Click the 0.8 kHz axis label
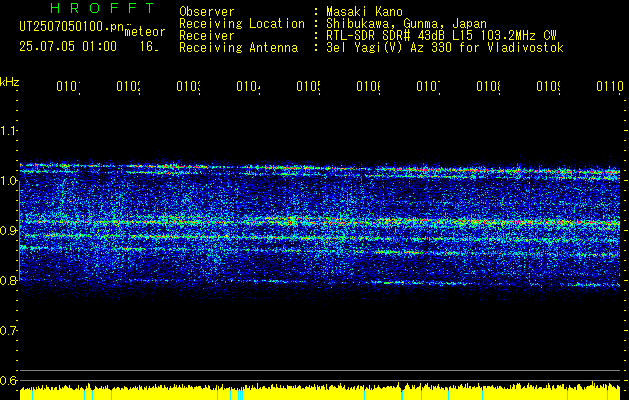Image resolution: width=629 pixels, height=400 pixels. [8, 280]
